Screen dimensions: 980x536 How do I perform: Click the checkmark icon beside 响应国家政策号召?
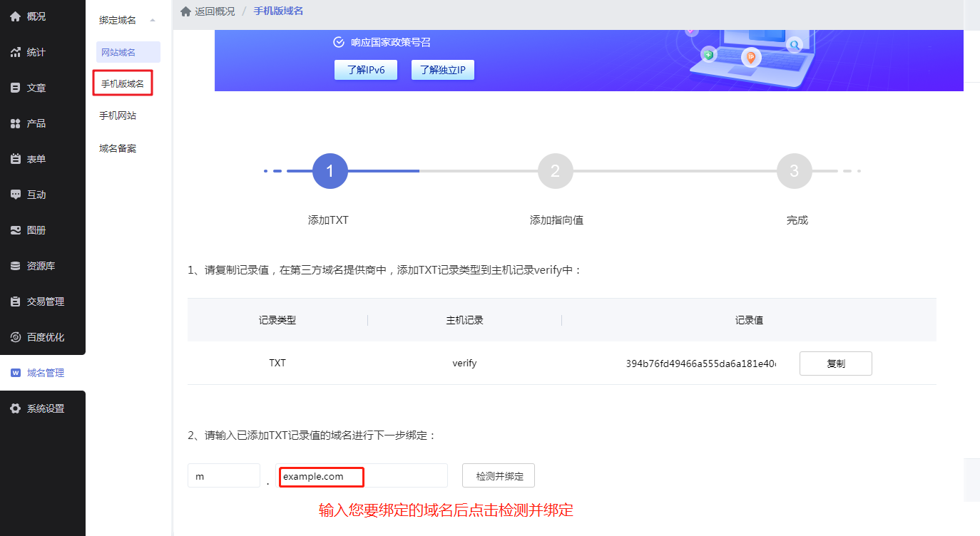pyautogui.click(x=339, y=42)
